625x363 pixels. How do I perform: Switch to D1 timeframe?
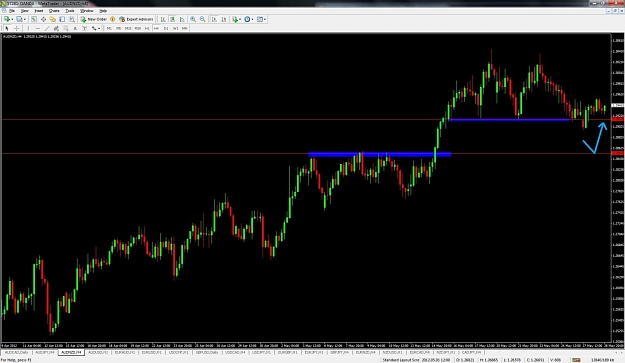166,28
